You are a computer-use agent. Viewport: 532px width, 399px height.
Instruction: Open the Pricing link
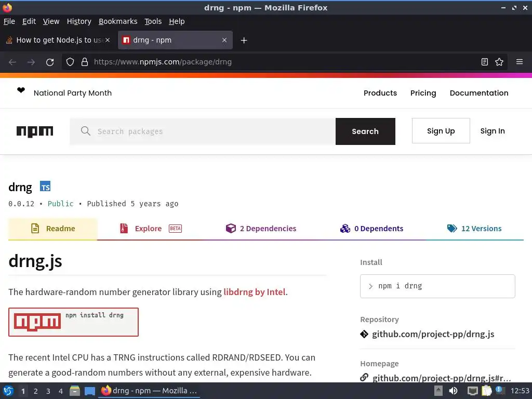(423, 93)
